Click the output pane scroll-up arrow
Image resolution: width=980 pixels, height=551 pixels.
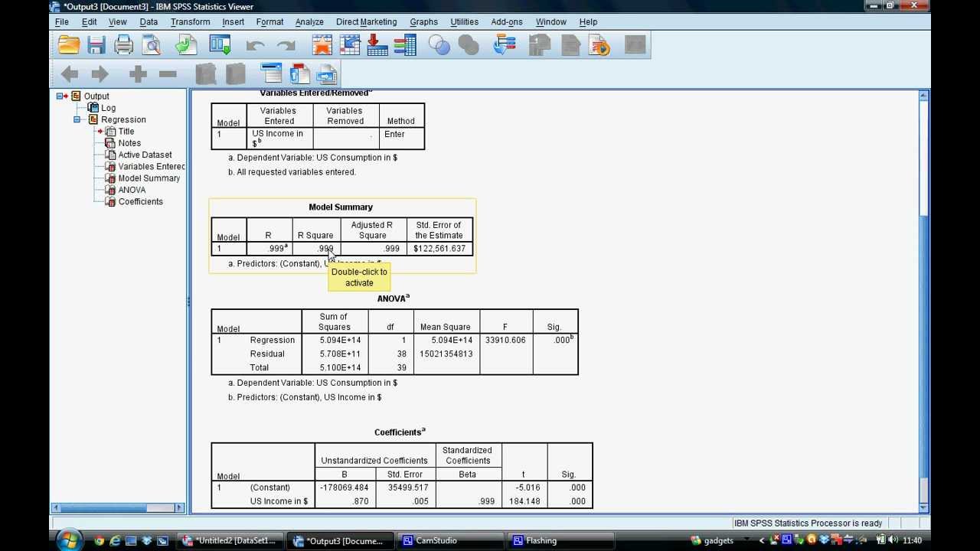point(923,96)
